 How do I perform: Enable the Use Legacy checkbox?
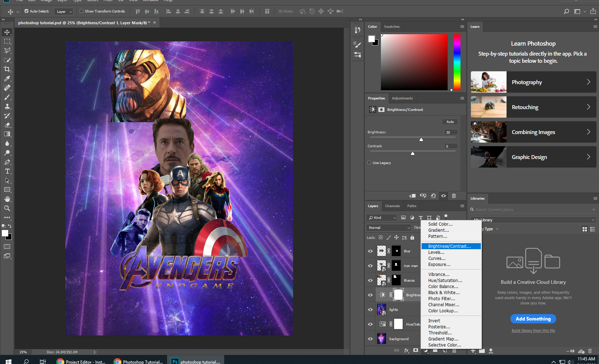coord(369,163)
